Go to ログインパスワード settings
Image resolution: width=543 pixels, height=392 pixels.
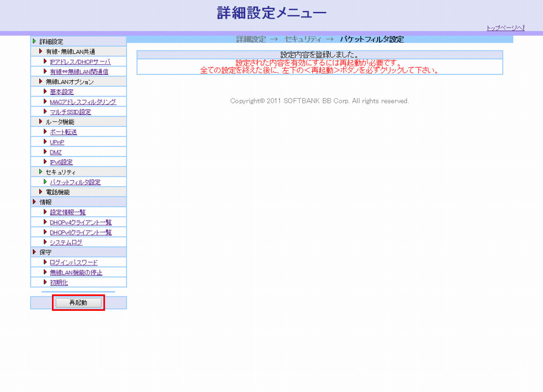click(74, 263)
